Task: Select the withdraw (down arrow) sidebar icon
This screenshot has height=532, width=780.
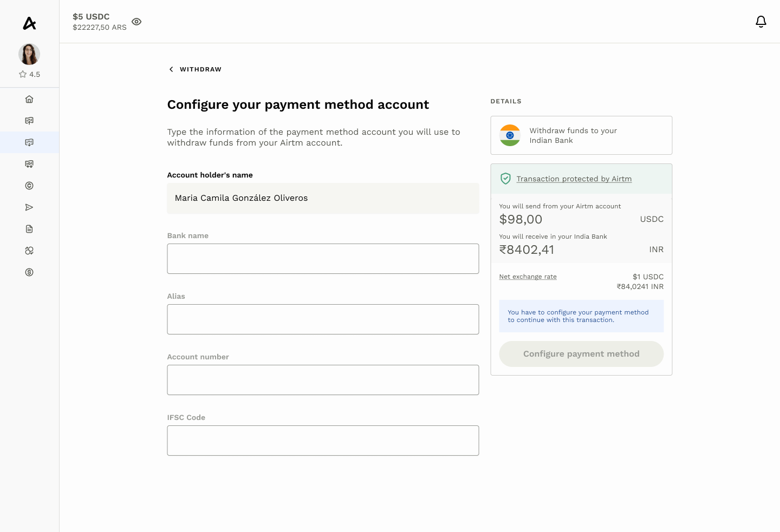Action: click(x=29, y=142)
